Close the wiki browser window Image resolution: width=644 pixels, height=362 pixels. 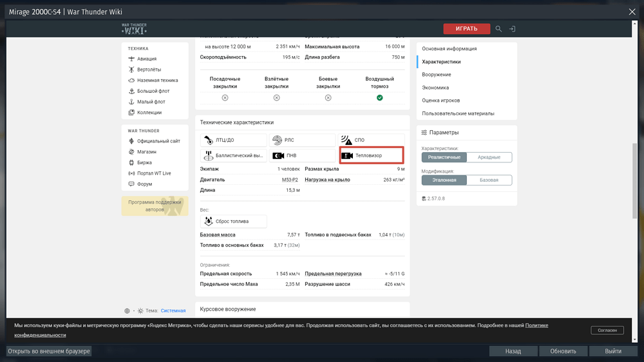click(x=632, y=12)
